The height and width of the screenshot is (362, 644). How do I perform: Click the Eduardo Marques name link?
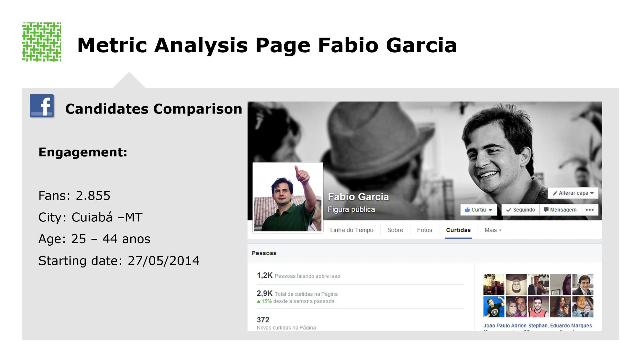tap(571, 326)
